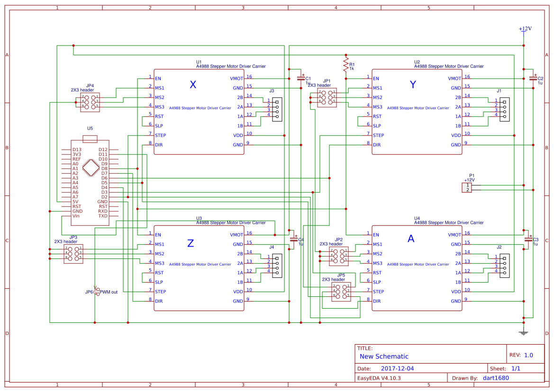Click the D11 pin on the Arduino
Image resolution: width=554 pixels, height=392 pixels.
pyautogui.click(x=103, y=154)
